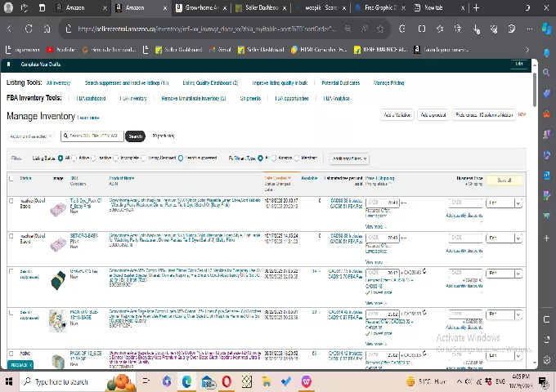This screenshot has width=556, height=392.
Task: Open YouTube bookmark in the bookmarks bar
Action: pyautogui.click(x=66, y=49)
